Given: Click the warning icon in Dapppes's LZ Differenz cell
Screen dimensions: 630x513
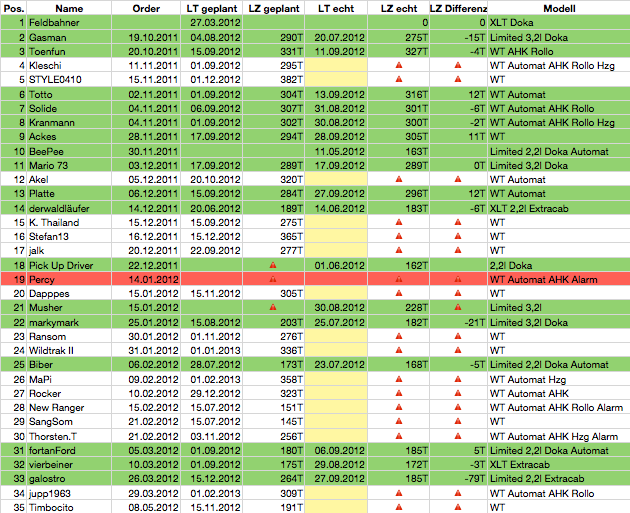Looking at the screenshot, I should click(458, 293).
